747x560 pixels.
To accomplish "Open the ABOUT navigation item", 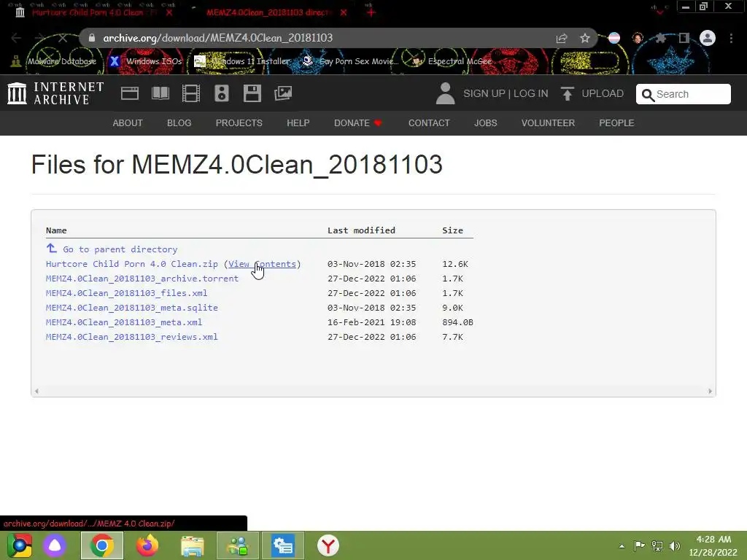I will pyautogui.click(x=128, y=122).
